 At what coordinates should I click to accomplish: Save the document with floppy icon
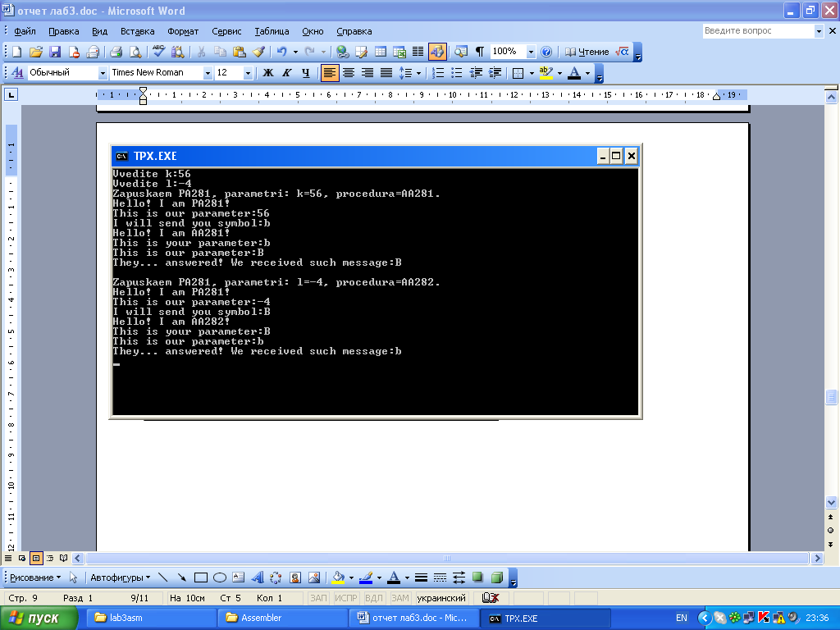coord(55,52)
